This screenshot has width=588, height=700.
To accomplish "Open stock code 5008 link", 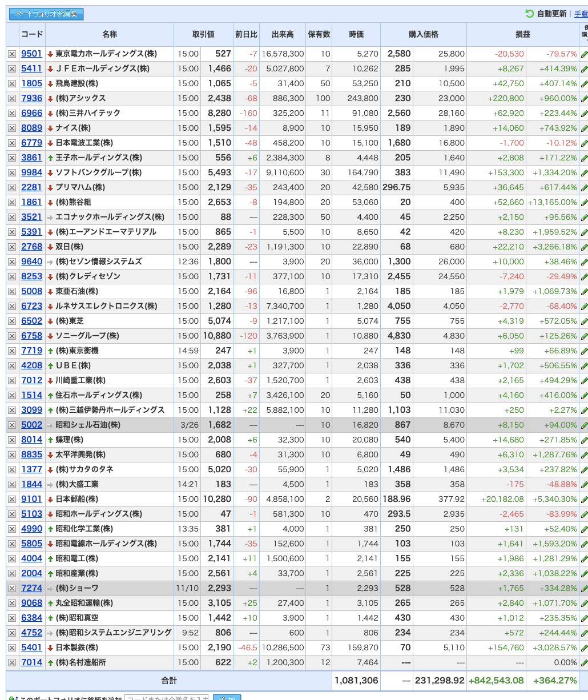I will [32, 291].
